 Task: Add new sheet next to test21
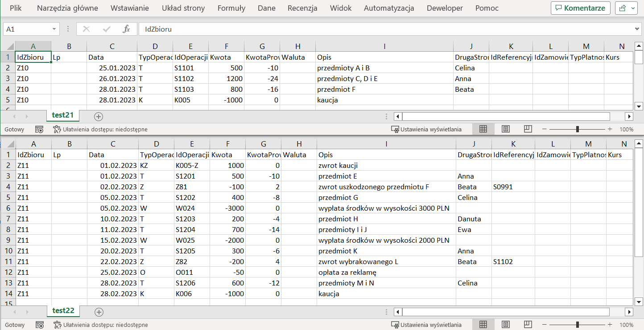(x=99, y=116)
